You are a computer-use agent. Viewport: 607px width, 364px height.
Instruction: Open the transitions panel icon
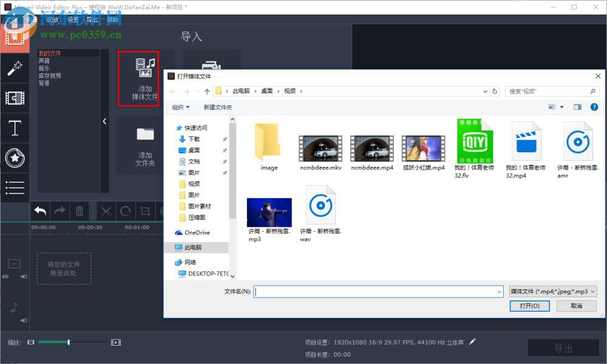15,98
